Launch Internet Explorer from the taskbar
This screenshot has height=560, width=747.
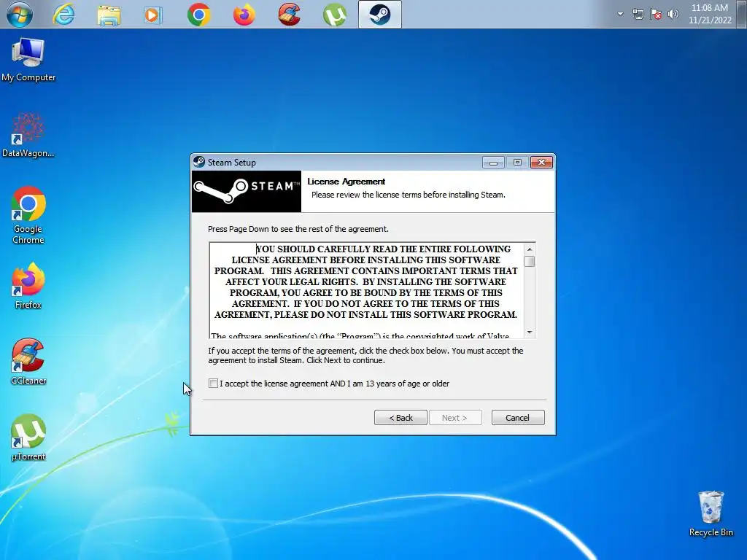(64, 15)
